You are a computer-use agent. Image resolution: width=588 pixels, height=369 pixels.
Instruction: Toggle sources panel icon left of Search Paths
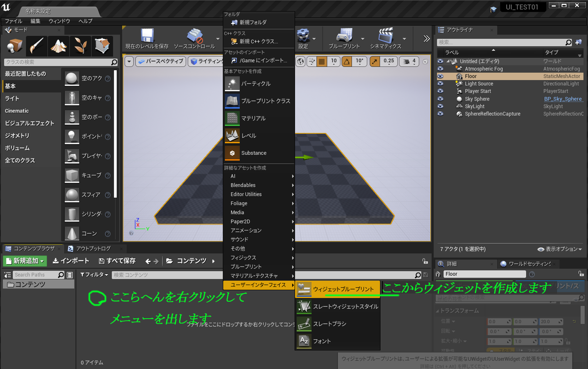pos(7,275)
